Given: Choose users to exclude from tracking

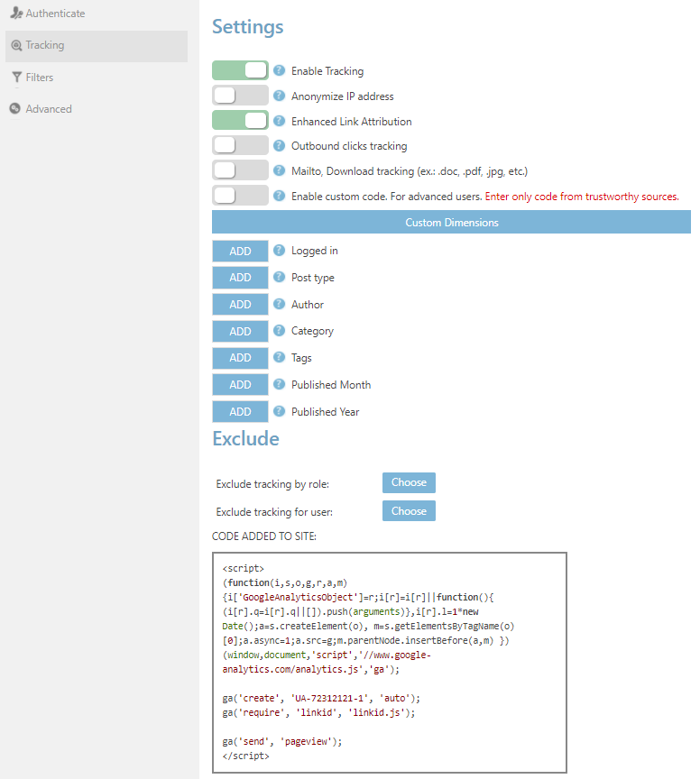Looking at the screenshot, I should click(409, 510).
